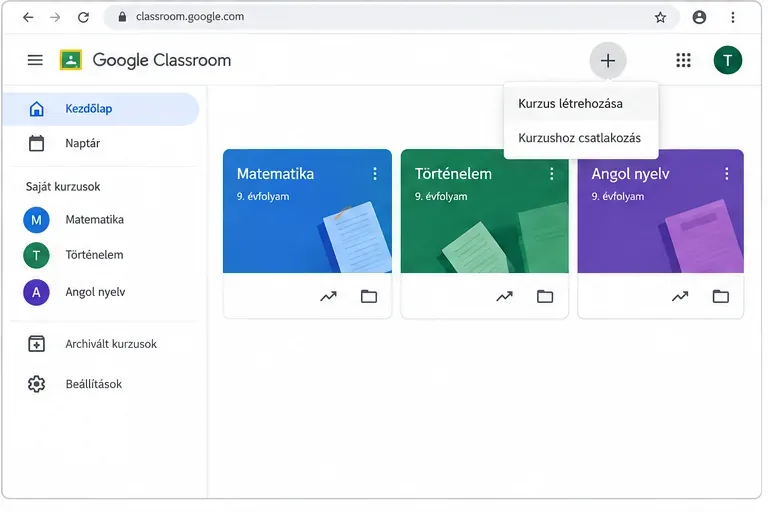Go to Kezdőlap in the sidebar
The height and width of the screenshot is (512, 768).
click(100, 109)
